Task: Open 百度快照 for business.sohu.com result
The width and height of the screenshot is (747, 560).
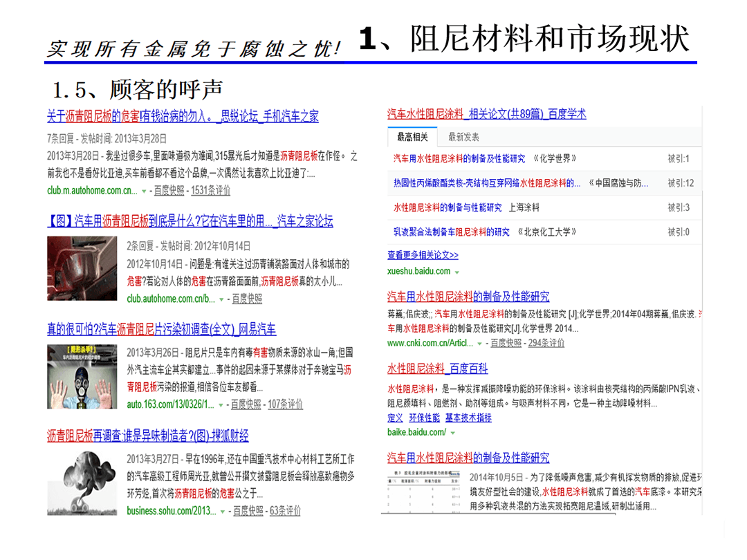Action: pos(248,511)
